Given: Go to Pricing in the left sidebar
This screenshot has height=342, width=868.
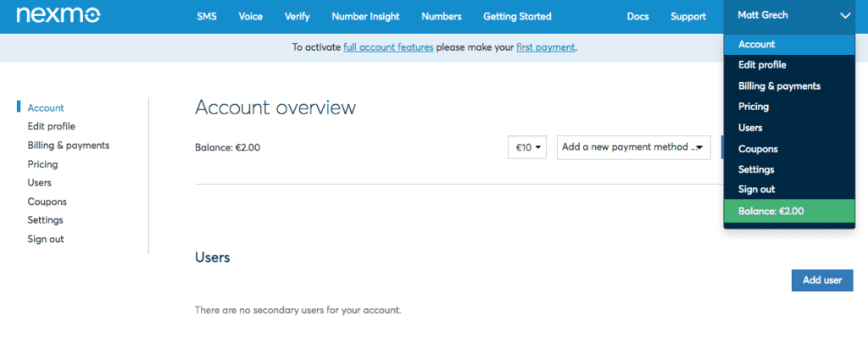Looking at the screenshot, I should pos(42,164).
